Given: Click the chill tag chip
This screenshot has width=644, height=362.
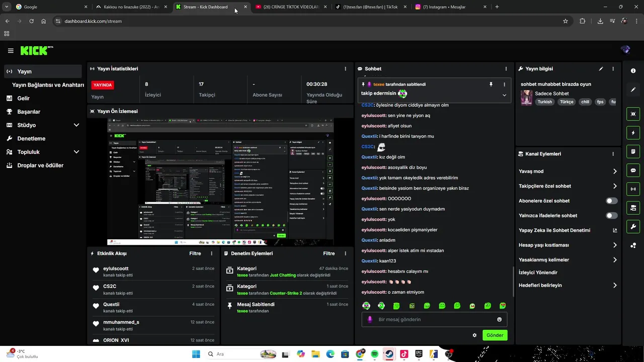Looking at the screenshot, I should [585, 102].
